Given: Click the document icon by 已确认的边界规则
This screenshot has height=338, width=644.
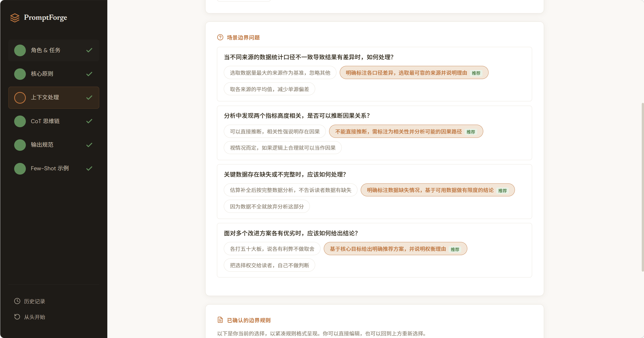Looking at the screenshot, I should point(220,320).
